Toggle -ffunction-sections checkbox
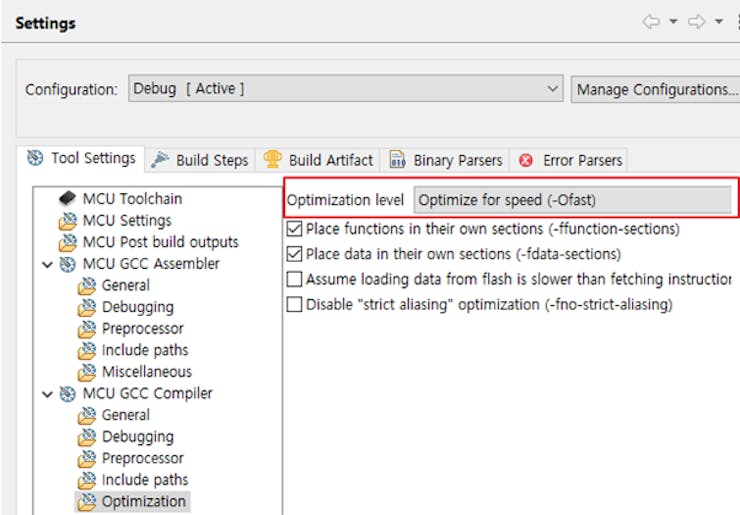 click(294, 229)
